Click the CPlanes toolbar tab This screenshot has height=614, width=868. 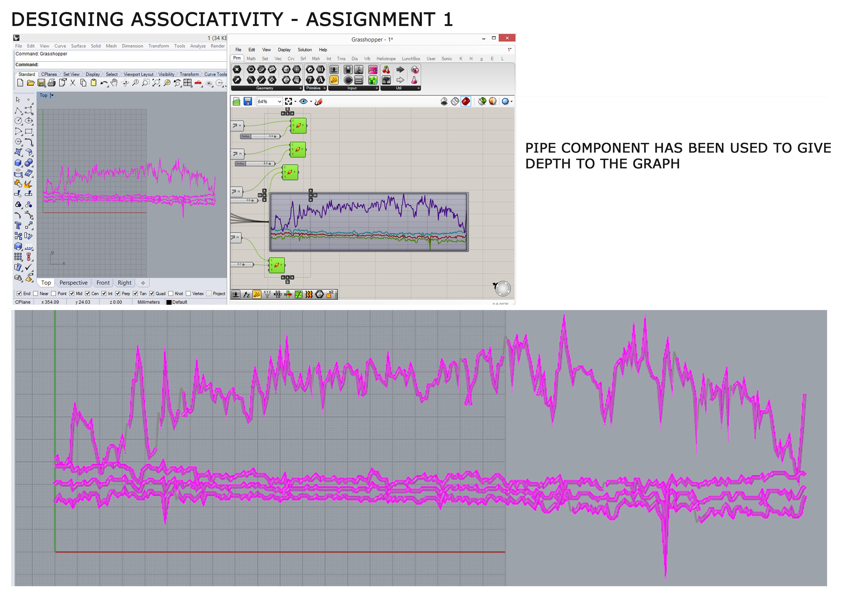(x=49, y=75)
